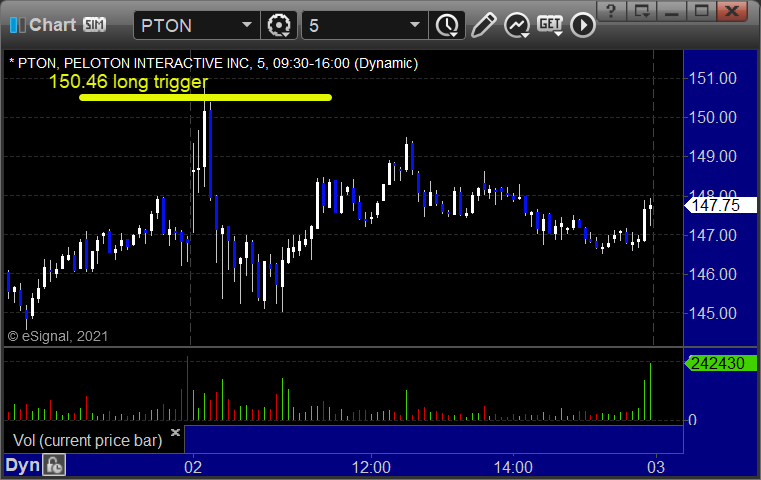Click the 149.00 price axis label
The height and width of the screenshot is (480, 761).
click(713, 156)
